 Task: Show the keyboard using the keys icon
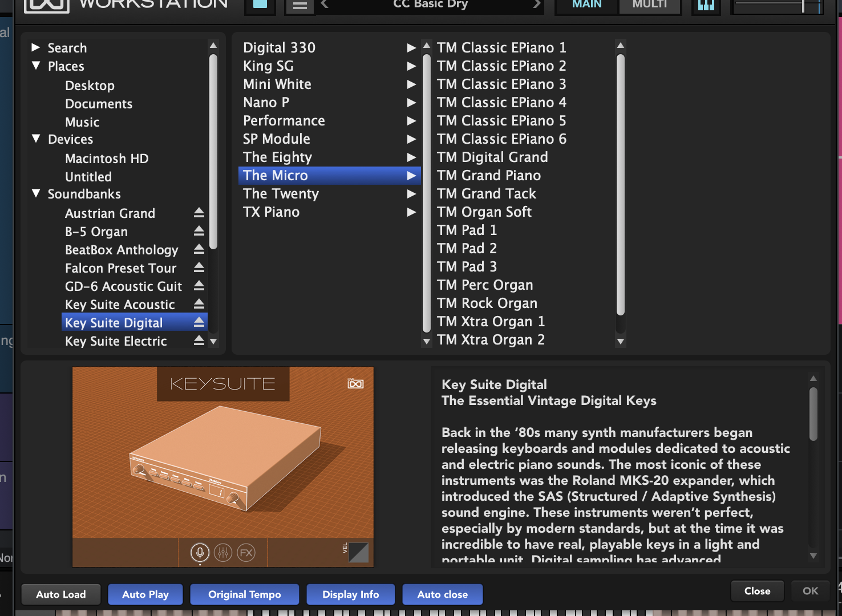coord(706,6)
